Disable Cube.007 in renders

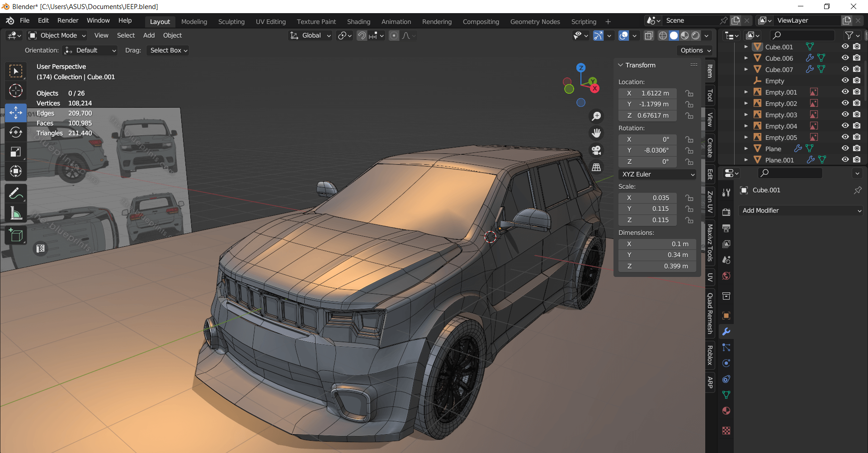(857, 69)
